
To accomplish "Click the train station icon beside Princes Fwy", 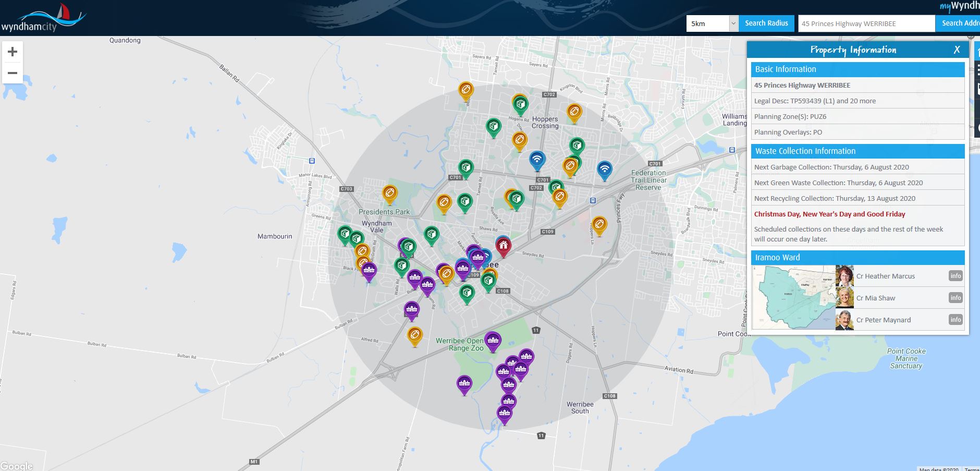I will tap(593, 201).
